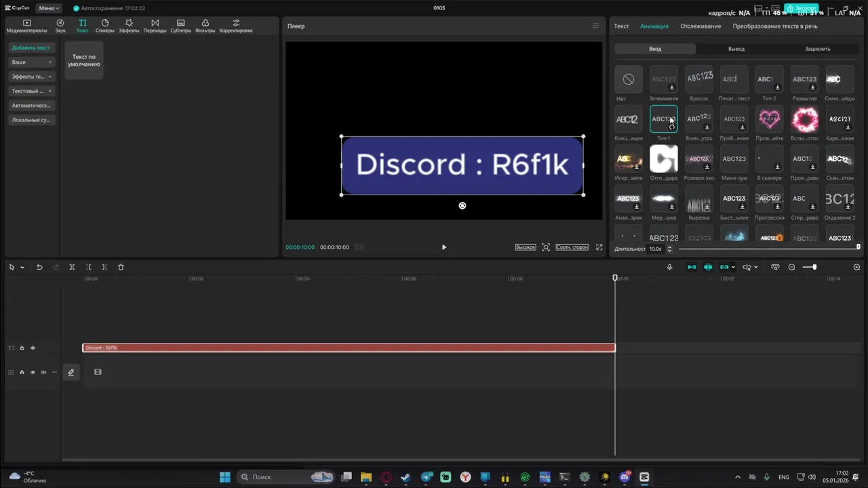Switch to the Отслеживание tracking tab
The image size is (868, 488).
click(x=701, y=26)
